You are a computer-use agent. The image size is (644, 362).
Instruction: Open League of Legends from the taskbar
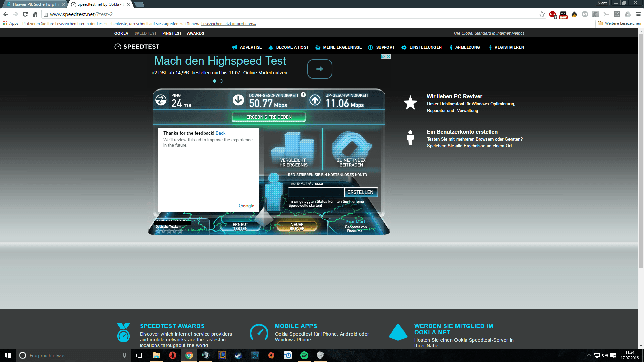[x=222, y=355]
